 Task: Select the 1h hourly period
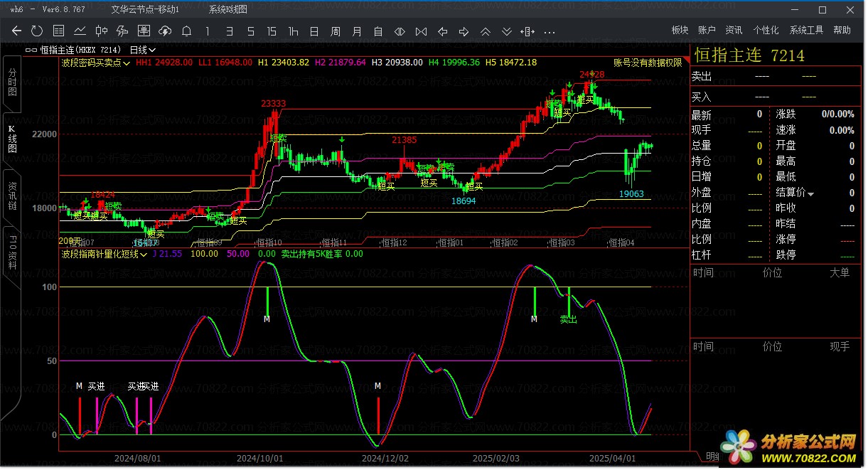click(x=293, y=31)
